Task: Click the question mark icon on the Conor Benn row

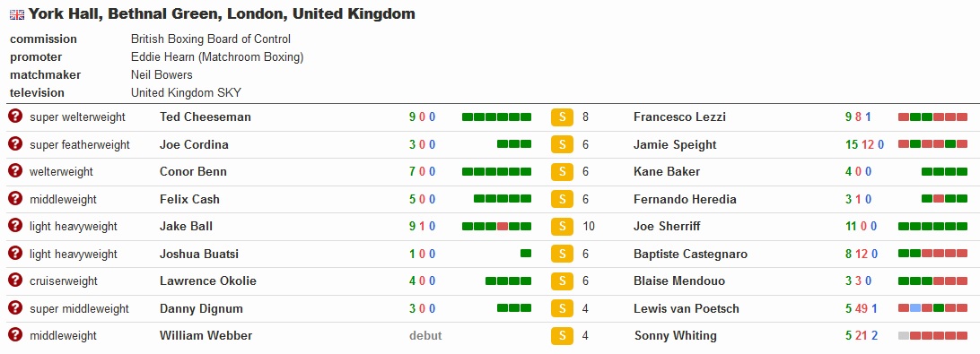Action: 15,171
